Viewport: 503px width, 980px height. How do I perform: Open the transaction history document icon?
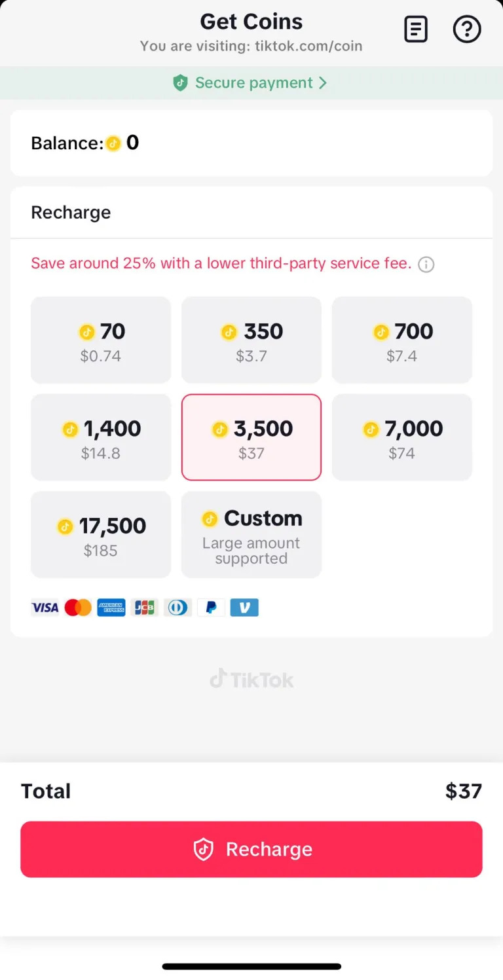(x=416, y=29)
